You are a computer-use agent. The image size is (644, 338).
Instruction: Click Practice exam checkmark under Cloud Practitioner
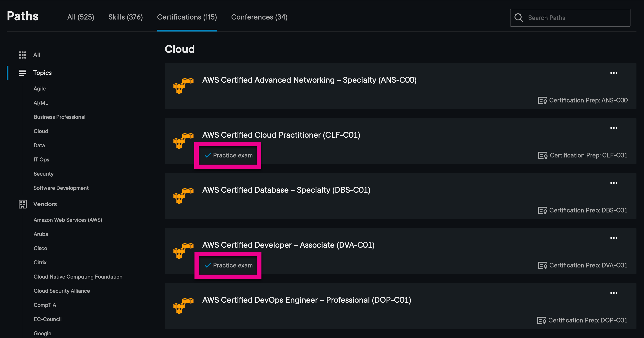pos(208,155)
